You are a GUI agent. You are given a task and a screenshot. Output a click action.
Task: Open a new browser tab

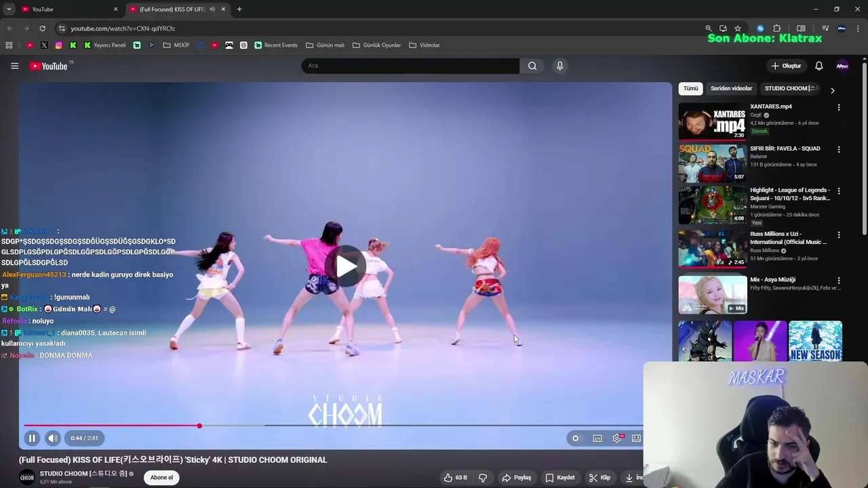(x=239, y=9)
